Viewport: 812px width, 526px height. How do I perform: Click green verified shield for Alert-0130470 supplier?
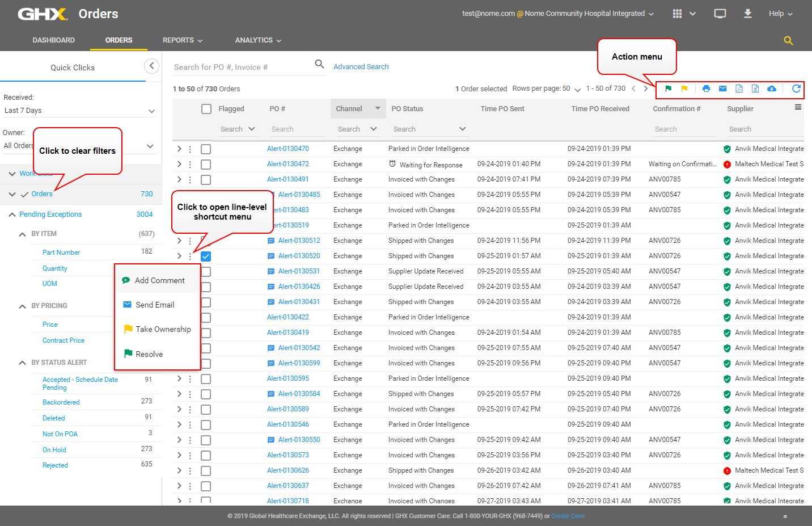pos(727,149)
